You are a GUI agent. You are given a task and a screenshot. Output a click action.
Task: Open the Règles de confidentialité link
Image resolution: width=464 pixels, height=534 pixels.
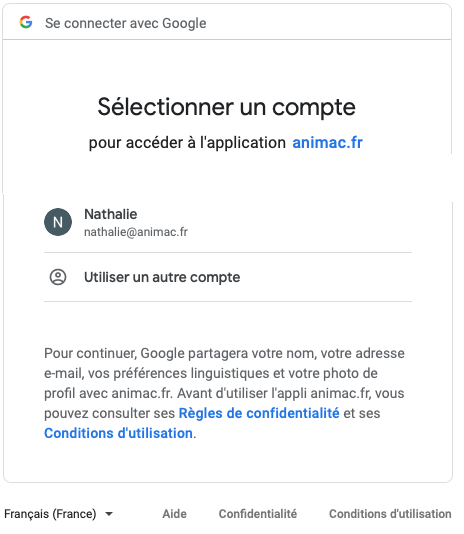(259, 413)
